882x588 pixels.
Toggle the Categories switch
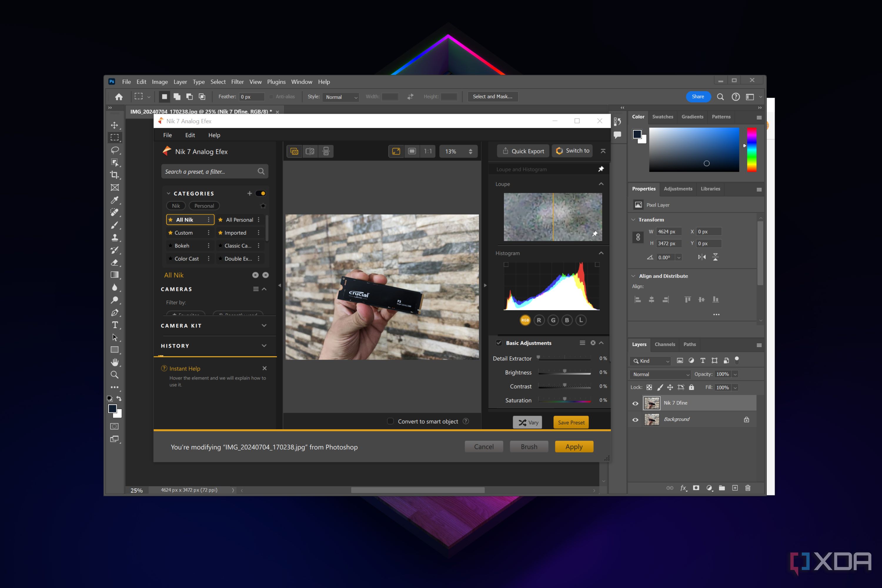pyautogui.click(x=260, y=193)
